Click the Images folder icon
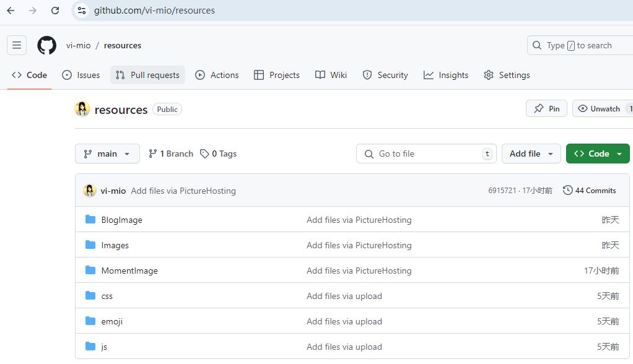The width and height of the screenshot is (633, 364). [90, 245]
